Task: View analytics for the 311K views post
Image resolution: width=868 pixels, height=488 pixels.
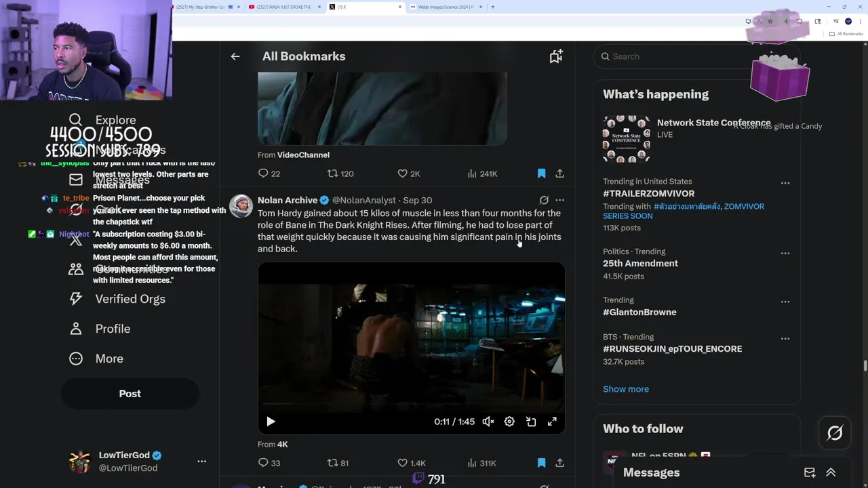Action: point(481,463)
